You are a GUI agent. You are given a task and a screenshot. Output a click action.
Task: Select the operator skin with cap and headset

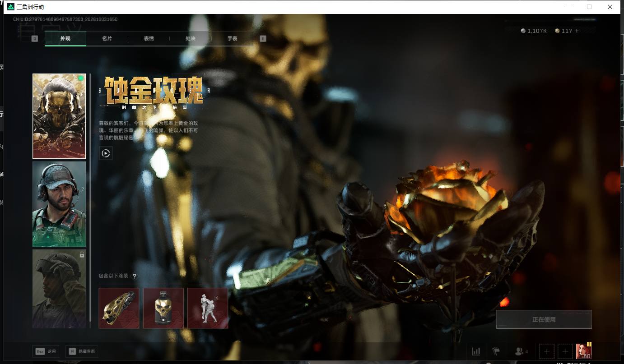(59, 204)
